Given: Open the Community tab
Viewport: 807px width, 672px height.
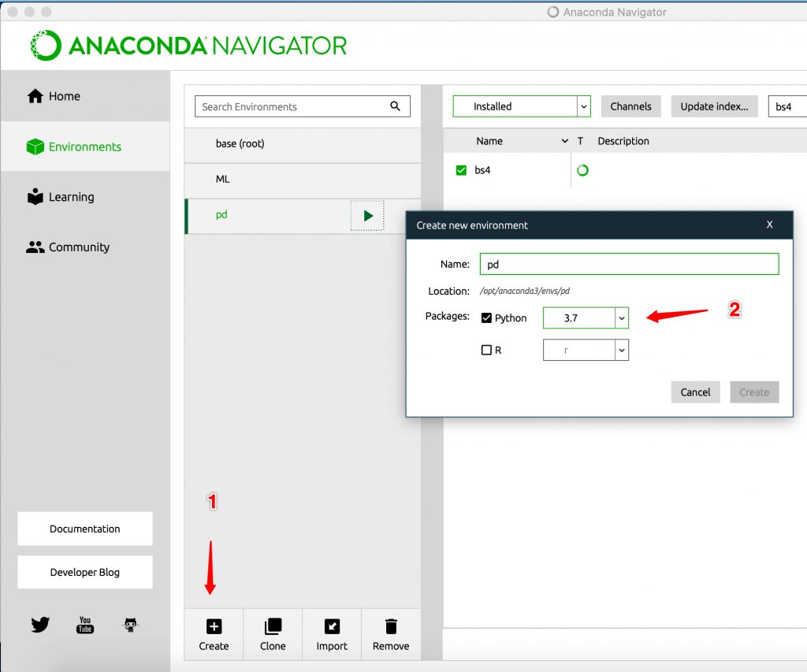Looking at the screenshot, I should point(85,247).
